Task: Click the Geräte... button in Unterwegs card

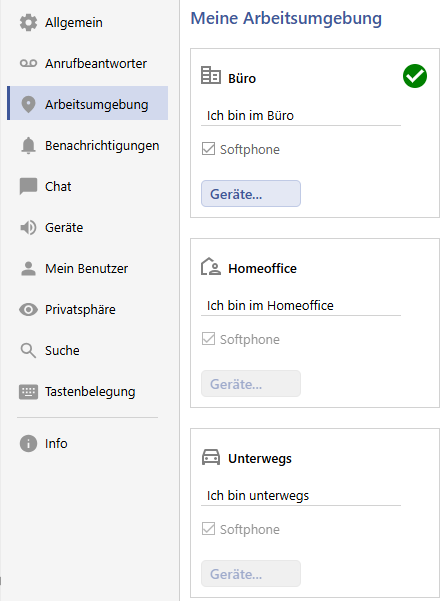Action: (251, 574)
